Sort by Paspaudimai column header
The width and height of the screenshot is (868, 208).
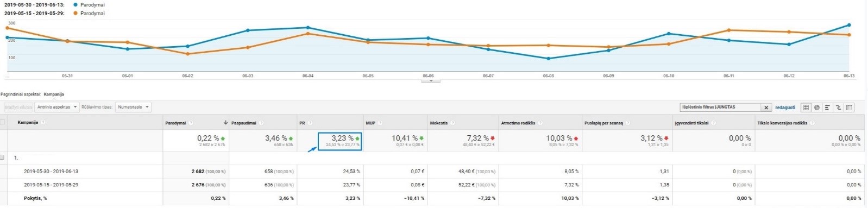click(244, 123)
